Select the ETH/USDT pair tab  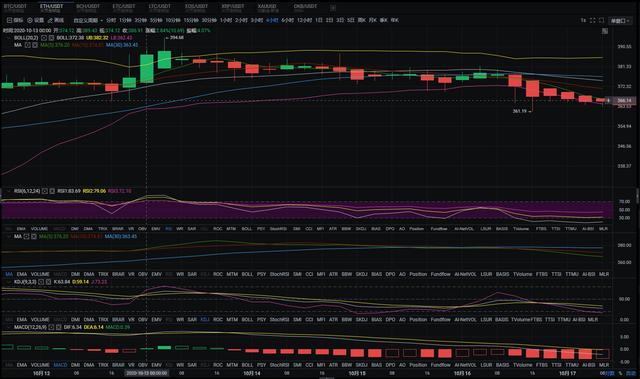point(52,7)
